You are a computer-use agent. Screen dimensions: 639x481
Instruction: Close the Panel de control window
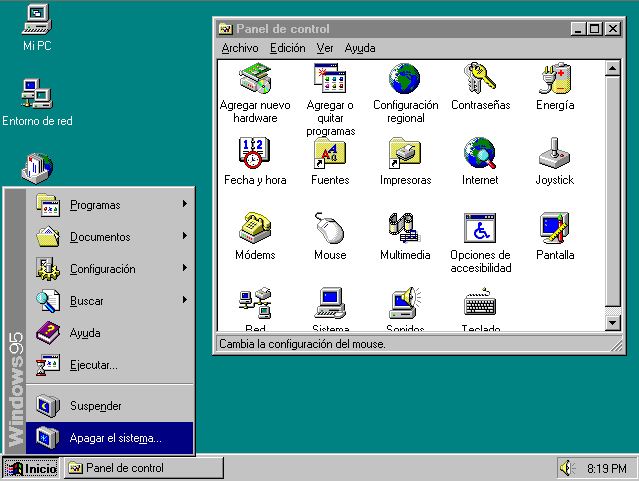click(x=613, y=29)
